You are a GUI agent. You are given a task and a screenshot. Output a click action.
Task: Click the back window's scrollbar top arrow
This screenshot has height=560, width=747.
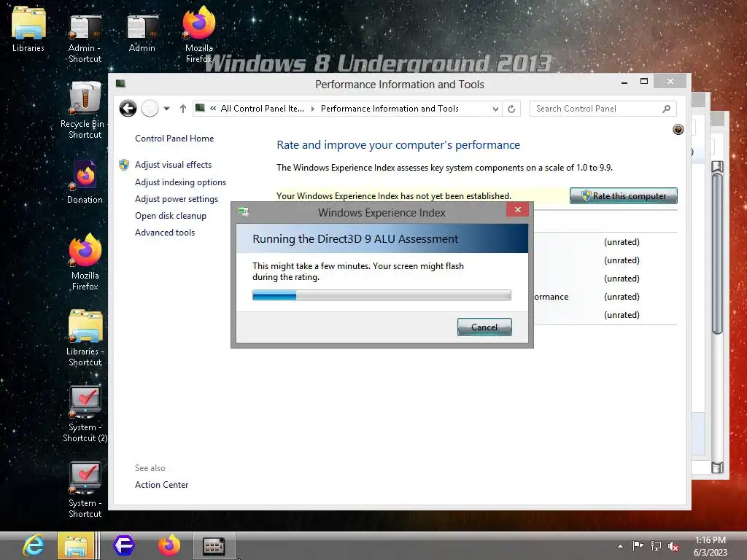coord(718,167)
